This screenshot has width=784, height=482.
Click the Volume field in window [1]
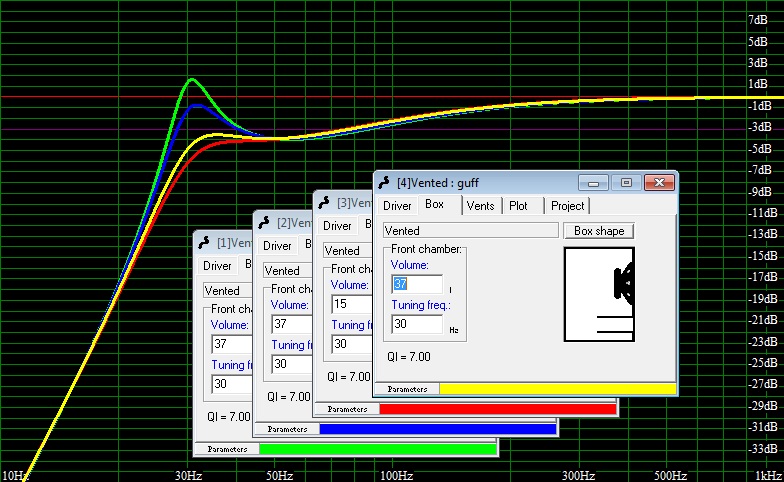click(232, 344)
